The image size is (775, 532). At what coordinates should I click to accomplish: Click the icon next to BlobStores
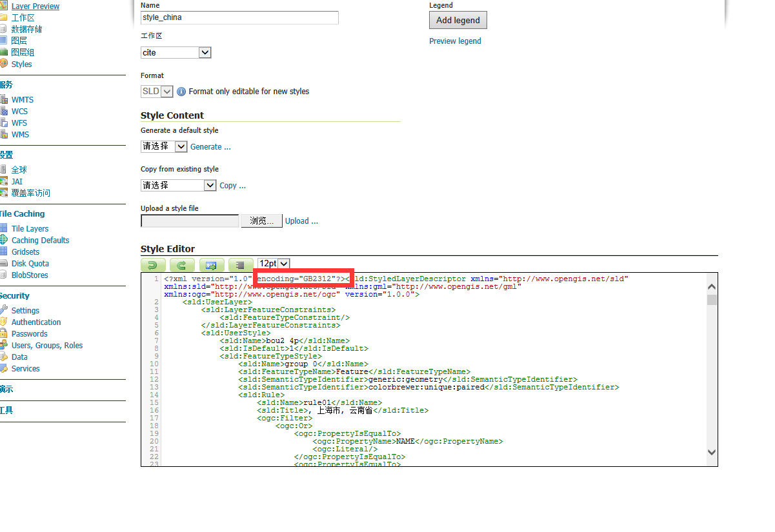[3, 275]
